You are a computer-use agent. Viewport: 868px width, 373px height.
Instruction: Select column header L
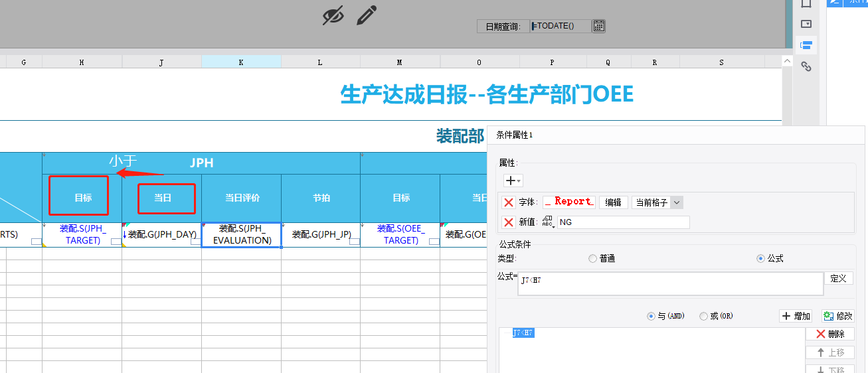(x=320, y=62)
